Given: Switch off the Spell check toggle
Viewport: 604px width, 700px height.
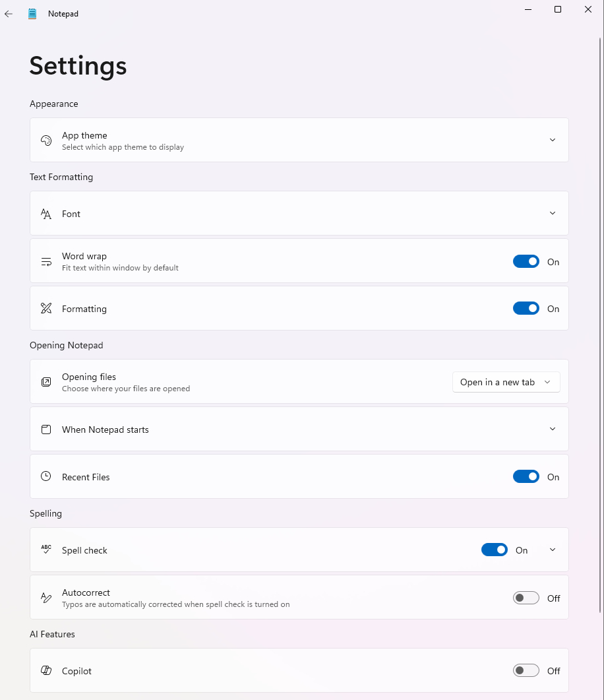Looking at the screenshot, I should 494,550.
